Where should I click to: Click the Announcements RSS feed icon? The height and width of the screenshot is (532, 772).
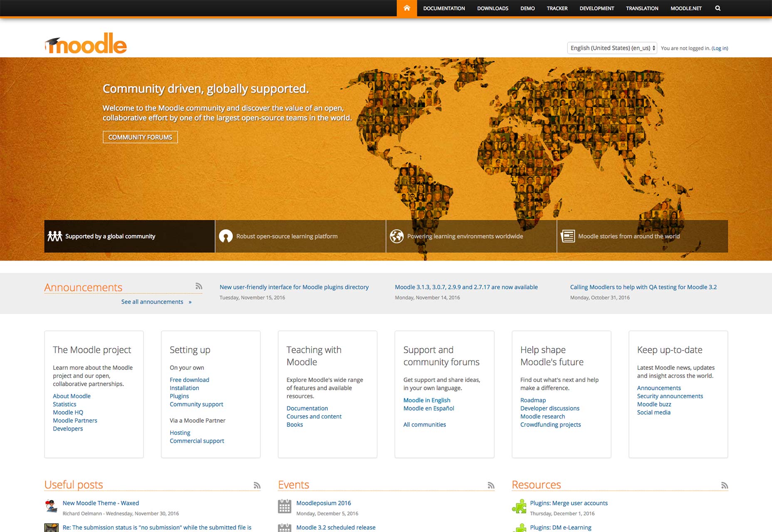coord(199,286)
